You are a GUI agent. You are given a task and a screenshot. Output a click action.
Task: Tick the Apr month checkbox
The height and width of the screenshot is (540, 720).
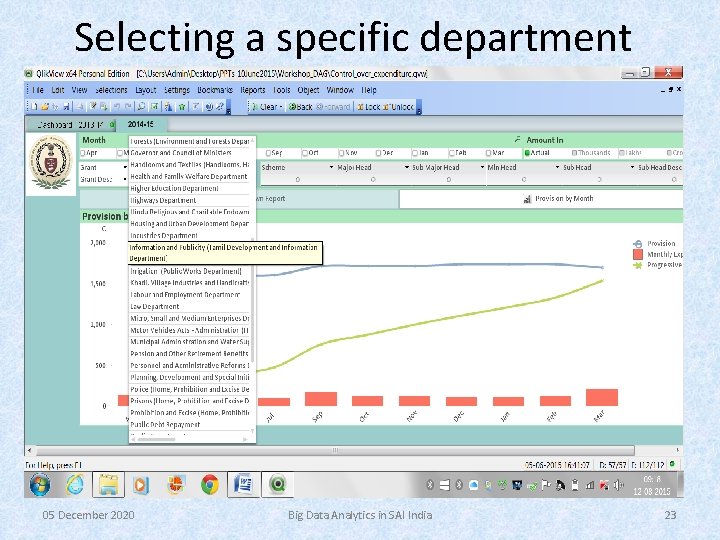pyautogui.click(x=83, y=153)
